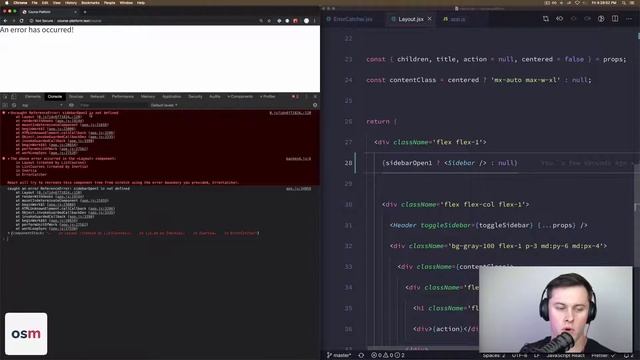
Task: Toggle DevTools device toolbar
Action: point(13,97)
